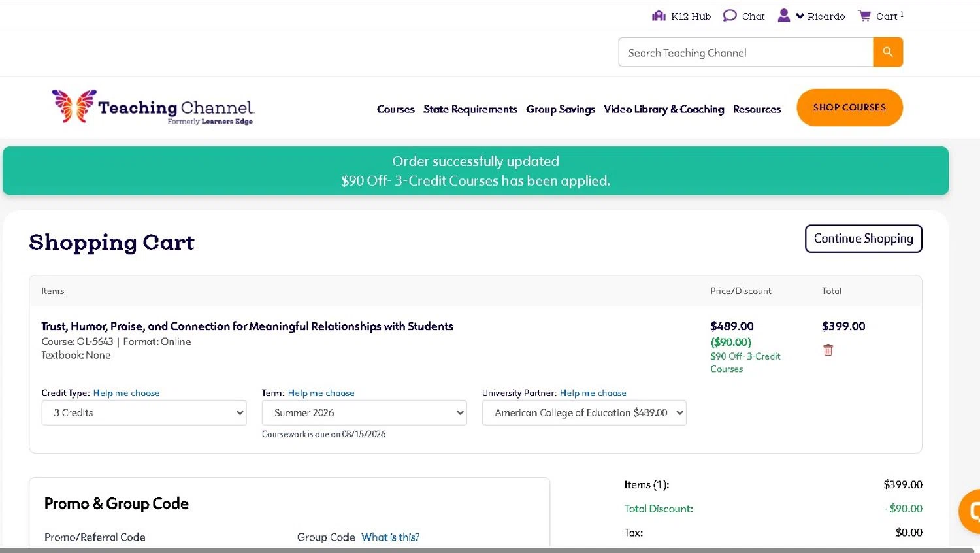This screenshot has height=553, width=980.
Task: Open the shopping cart icon
Action: click(x=864, y=16)
